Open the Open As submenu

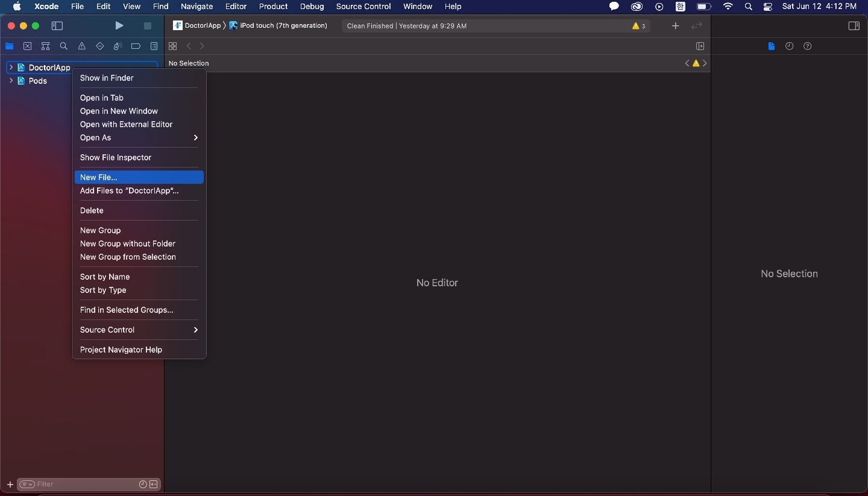[x=139, y=137]
